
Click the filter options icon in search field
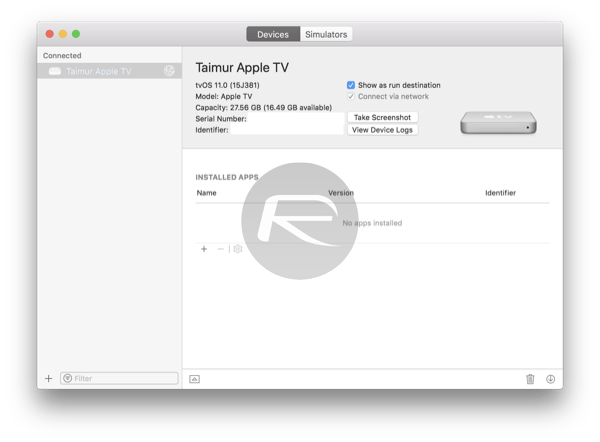tap(68, 378)
